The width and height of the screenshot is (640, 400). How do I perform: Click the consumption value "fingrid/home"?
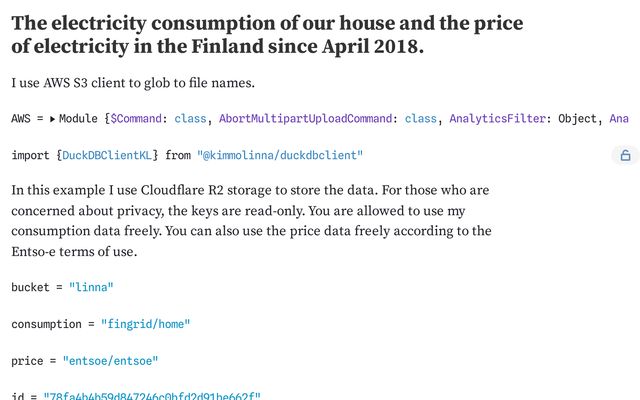(x=145, y=324)
